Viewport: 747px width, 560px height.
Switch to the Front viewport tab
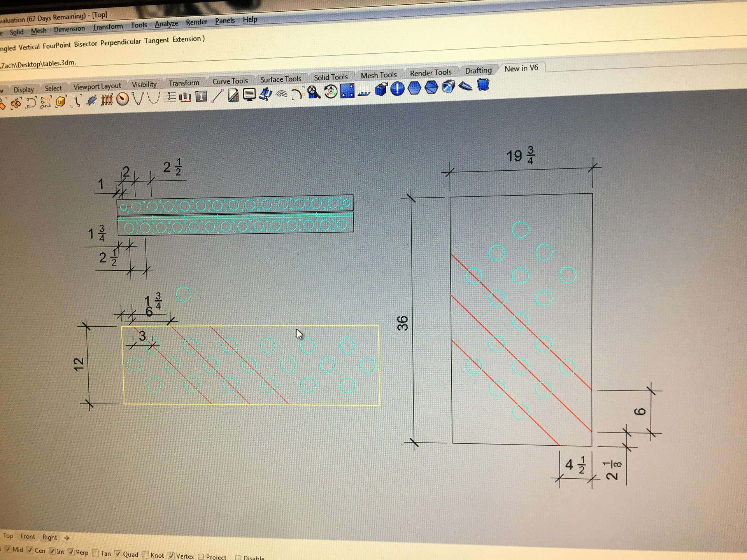point(28,536)
